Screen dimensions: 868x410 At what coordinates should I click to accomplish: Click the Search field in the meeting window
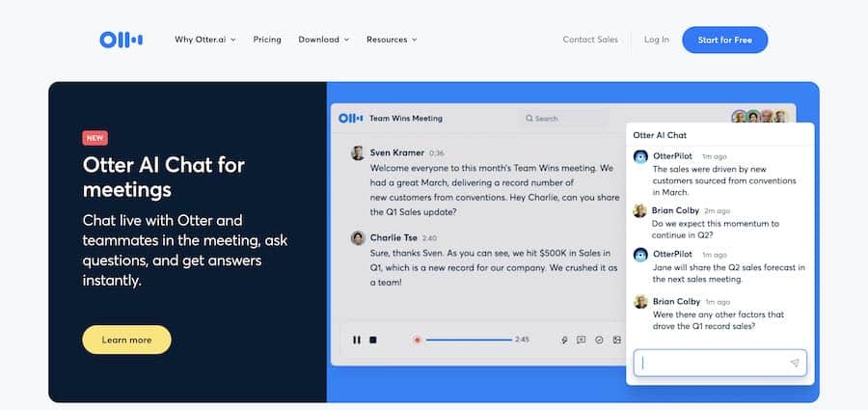(563, 119)
